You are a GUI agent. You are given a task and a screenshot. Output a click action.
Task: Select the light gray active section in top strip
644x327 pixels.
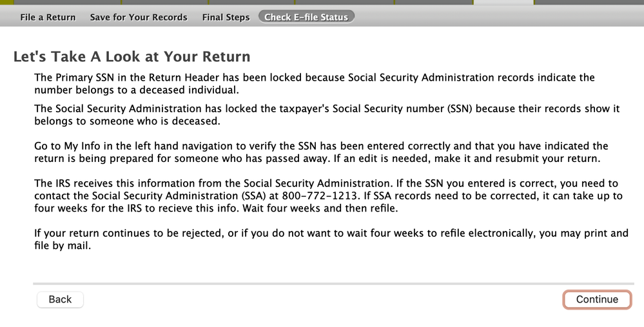coord(503,2)
